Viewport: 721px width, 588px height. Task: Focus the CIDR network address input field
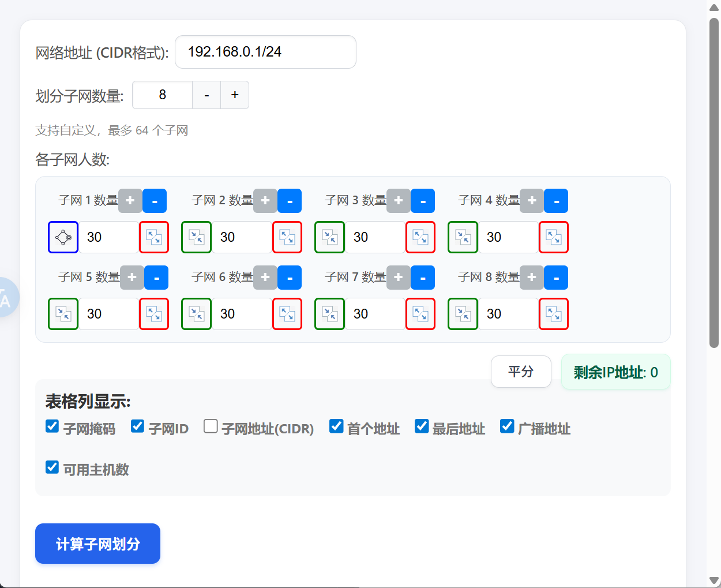265,52
